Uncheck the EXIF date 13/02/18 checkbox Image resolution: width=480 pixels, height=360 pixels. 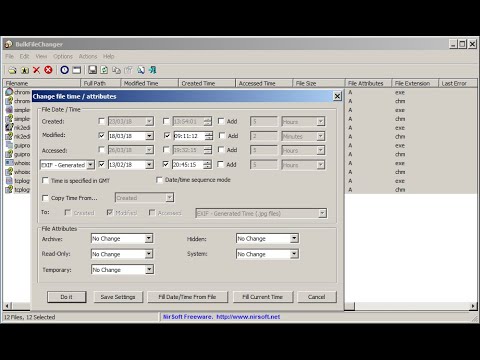coord(102,164)
